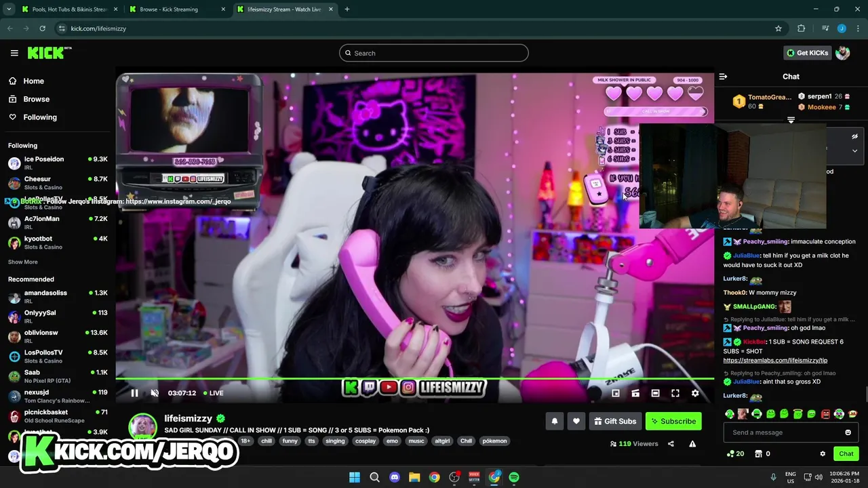Open Get KICKs
This screenshot has height=488, width=868.
click(x=807, y=53)
